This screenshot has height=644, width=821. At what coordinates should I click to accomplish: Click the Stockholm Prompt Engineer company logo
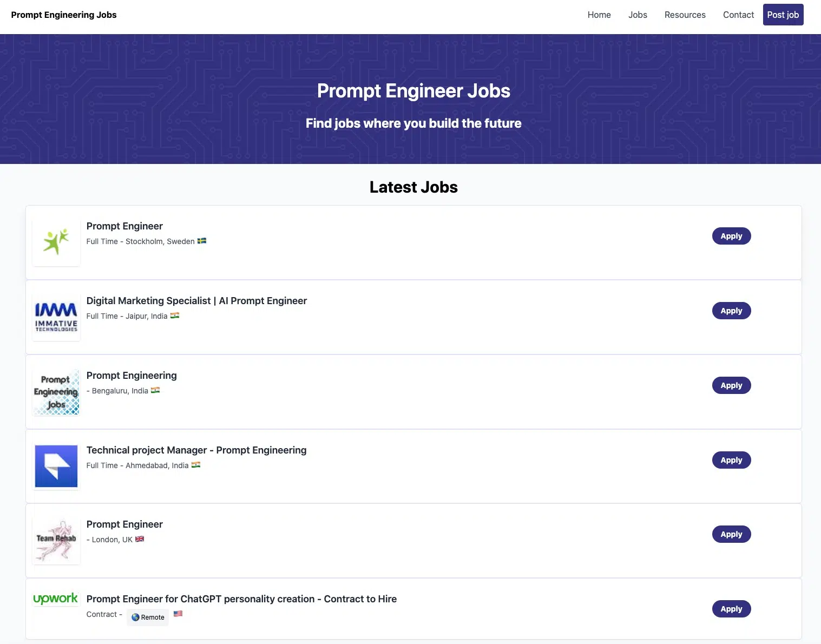pos(56,242)
